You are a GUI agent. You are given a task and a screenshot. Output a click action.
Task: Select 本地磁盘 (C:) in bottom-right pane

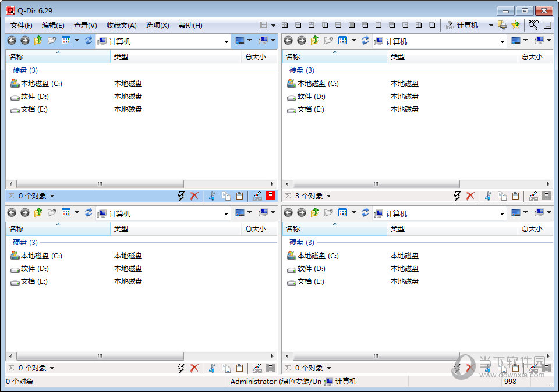[x=313, y=256]
